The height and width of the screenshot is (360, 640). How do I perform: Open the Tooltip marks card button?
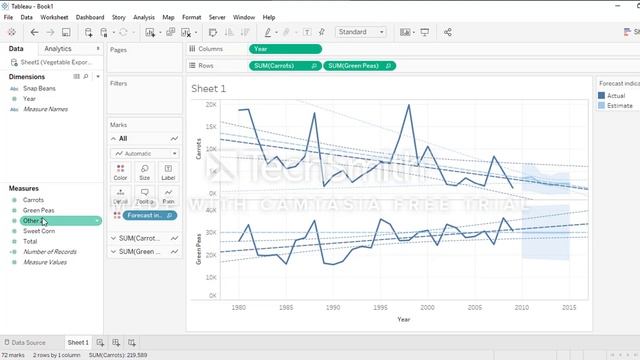144,196
